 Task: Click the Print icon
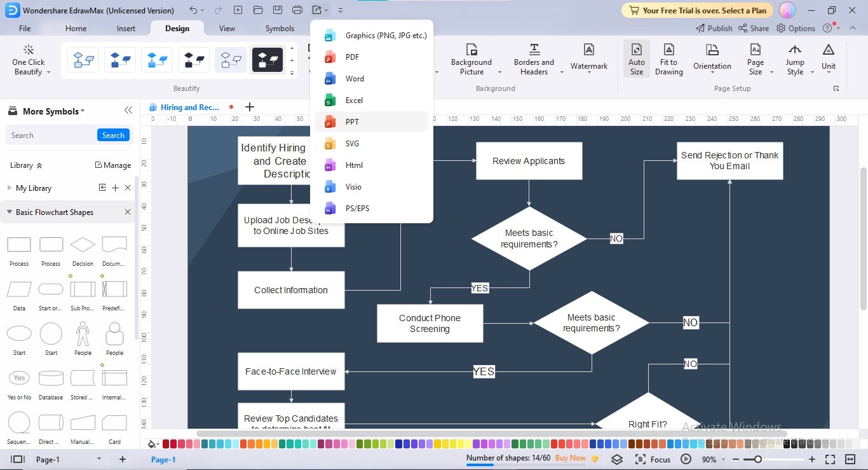click(297, 10)
